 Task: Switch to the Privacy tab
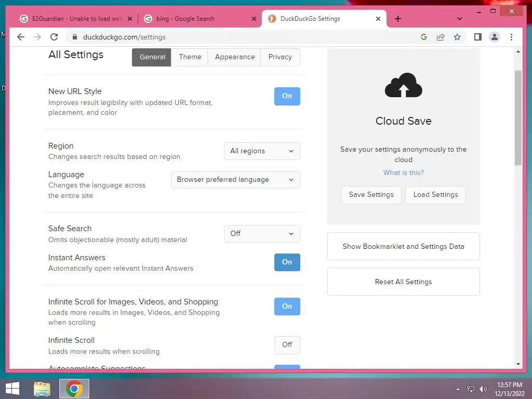click(x=280, y=57)
